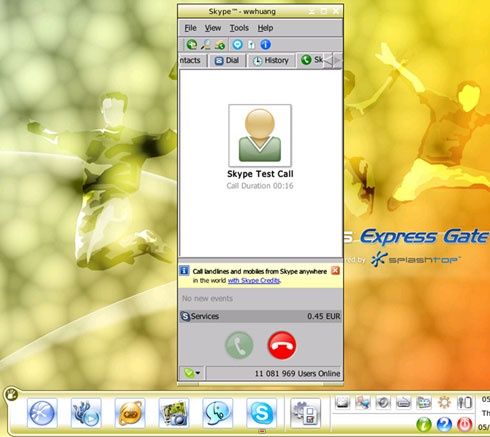Open the File menu
Screen dimensions: 490x437
coord(190,28)
